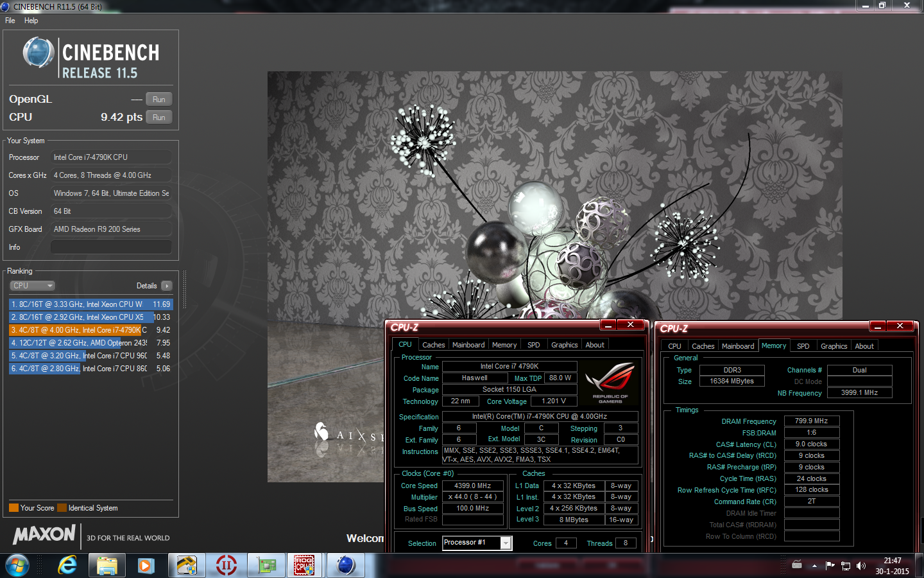Run the OpenGL benchmark
The width and height of the screenshot is (924, 578).
click(159, 99)
